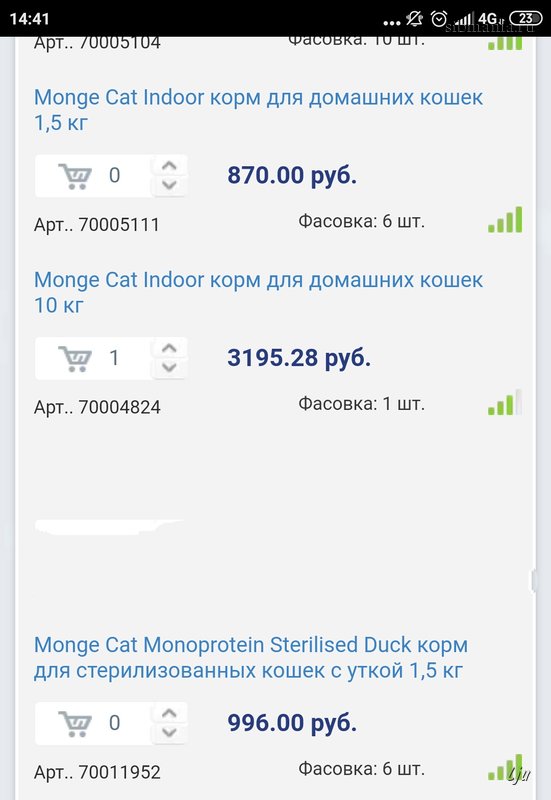551x800 pixels.
Task: Check stock bars icon next to Арт. 70005111
Action: pos(505,219)
